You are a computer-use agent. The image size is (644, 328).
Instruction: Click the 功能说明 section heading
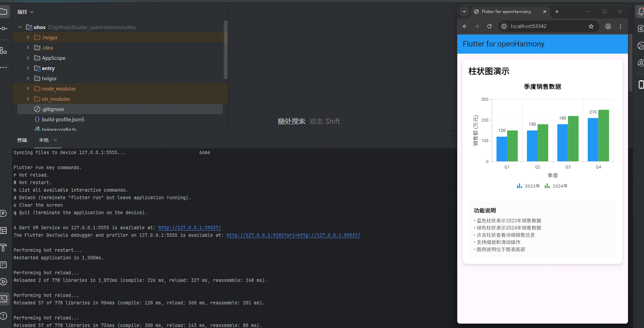[x=485, y=210]
